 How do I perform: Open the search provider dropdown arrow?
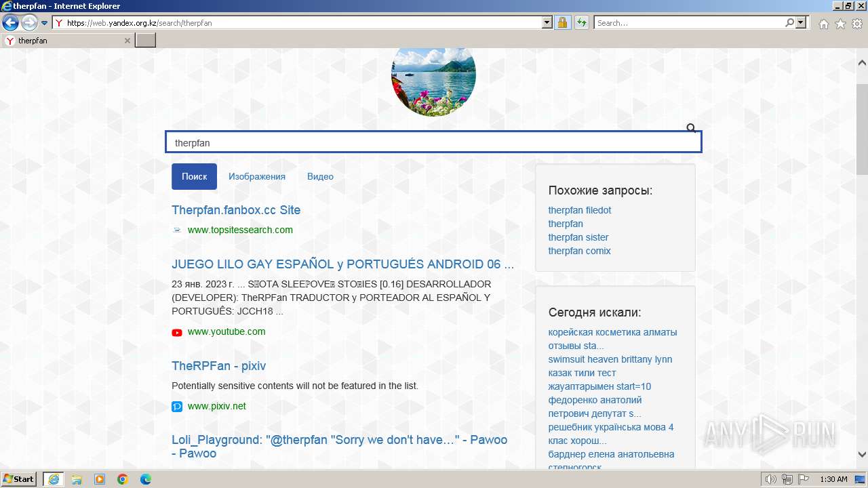(x=801, y=23)
